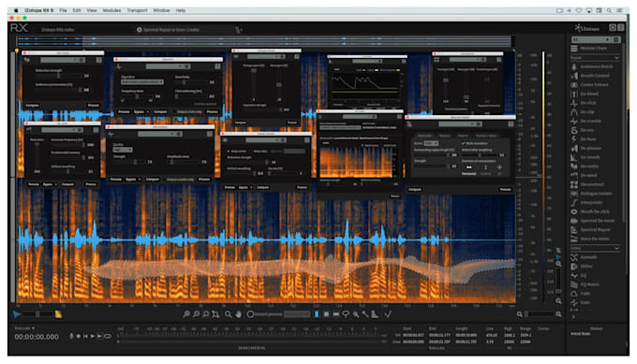Open the De-hum module
The width and height of the screenshot is (637, 364).
click(584, 139)
